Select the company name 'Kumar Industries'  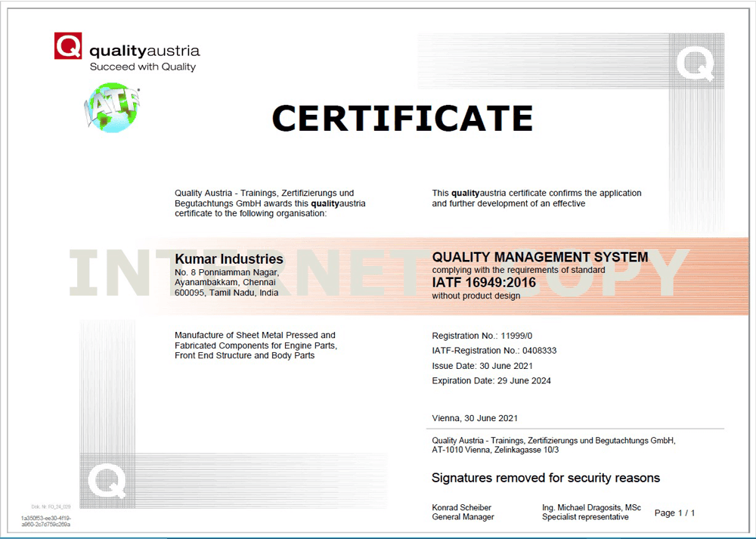click(229, 259)
